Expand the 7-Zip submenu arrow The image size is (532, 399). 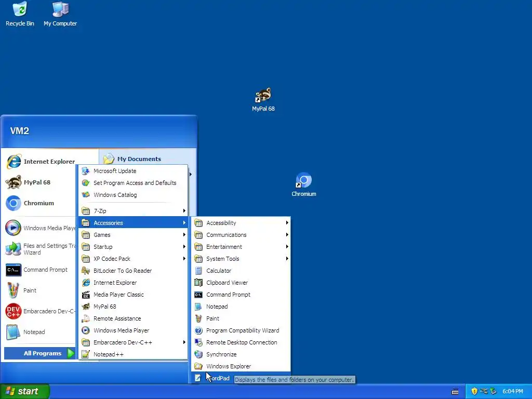[x=184, y=211]
